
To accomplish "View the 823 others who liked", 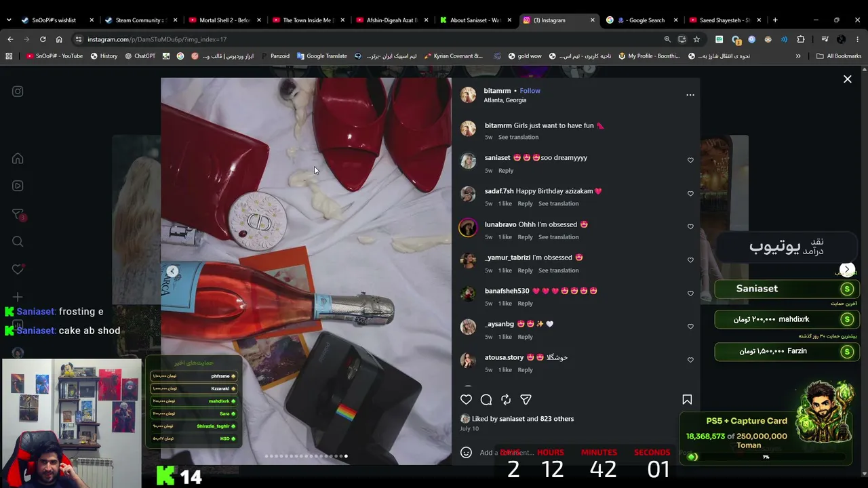I will (557, 419).
